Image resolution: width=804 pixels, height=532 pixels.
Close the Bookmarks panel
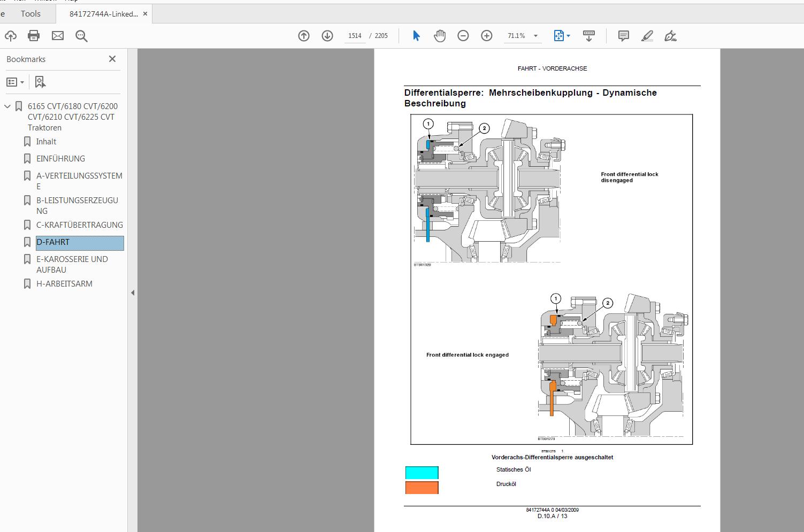112,59
